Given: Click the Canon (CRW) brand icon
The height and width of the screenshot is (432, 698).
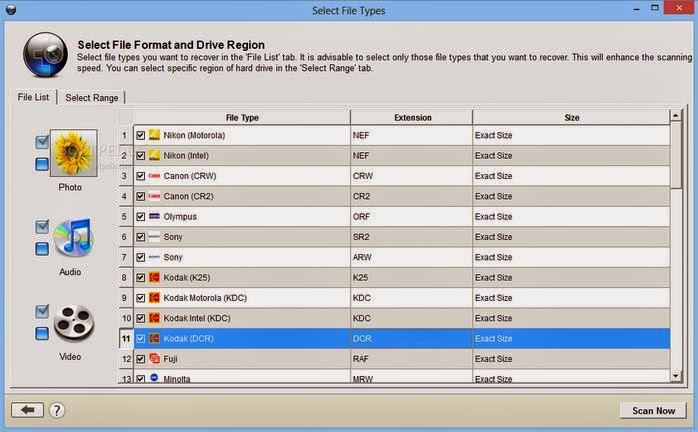Looking at the screenshot, I should 154,176.
